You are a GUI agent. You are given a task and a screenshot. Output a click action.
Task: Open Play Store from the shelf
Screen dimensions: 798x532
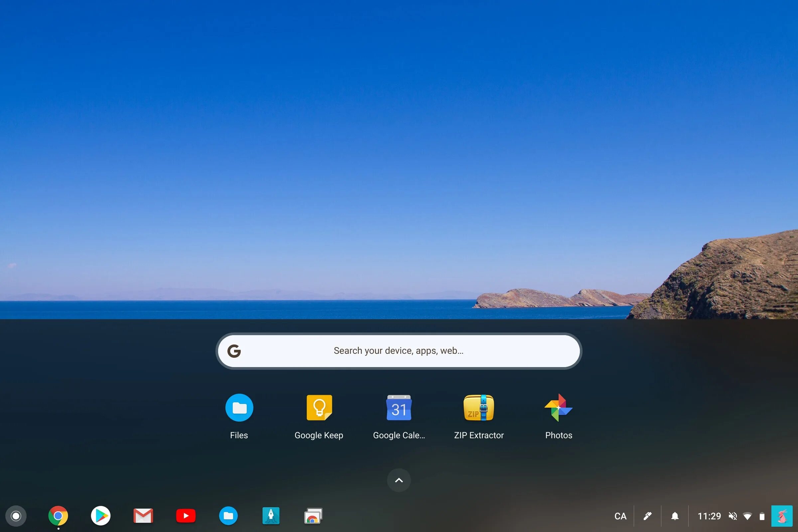[101, 516]
